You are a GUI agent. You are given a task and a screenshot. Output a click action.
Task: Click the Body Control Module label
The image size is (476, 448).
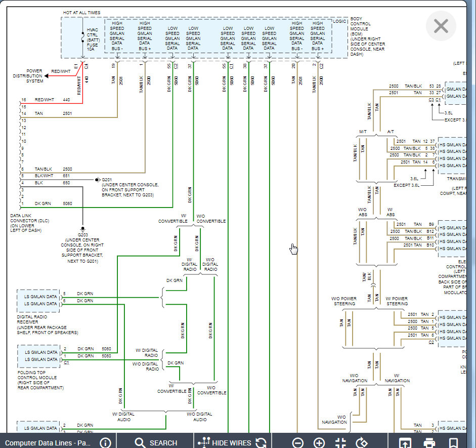(367, 36)
